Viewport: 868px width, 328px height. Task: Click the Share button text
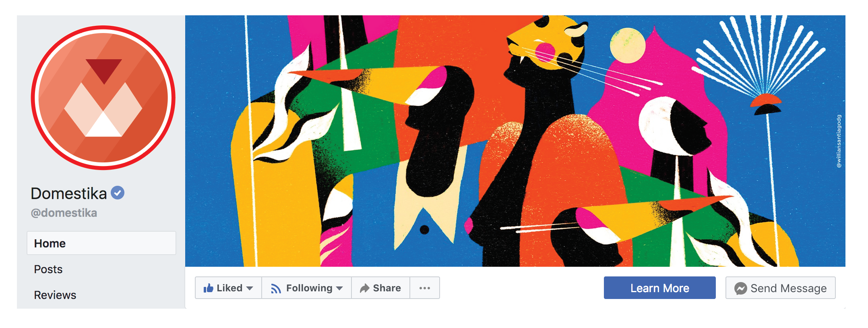(x=387, y=288)
